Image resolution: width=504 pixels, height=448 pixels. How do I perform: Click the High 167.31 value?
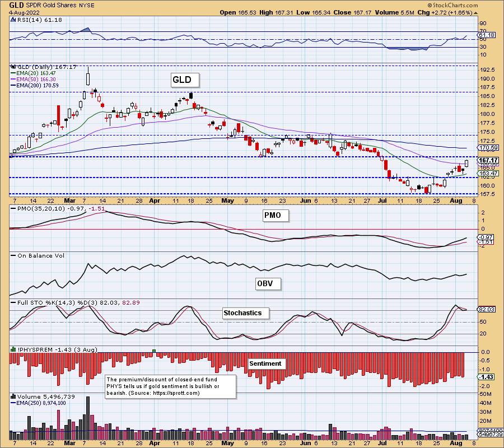[277, 12]
